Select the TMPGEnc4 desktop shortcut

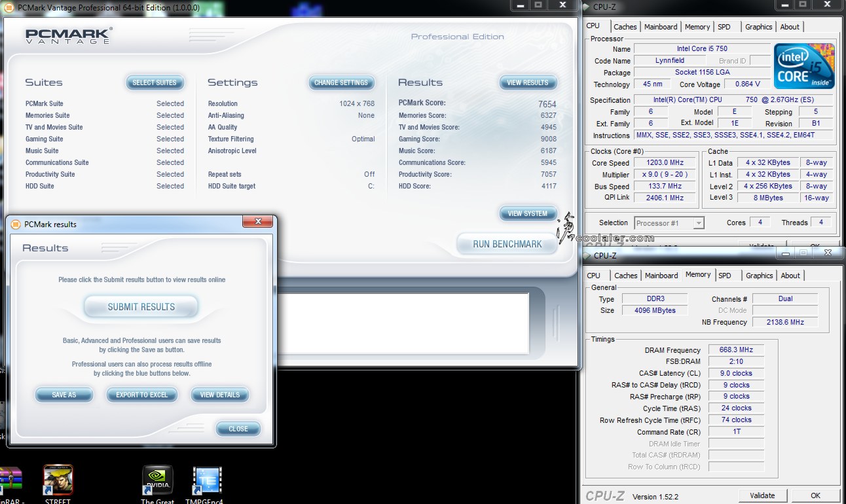pos(208,481)
